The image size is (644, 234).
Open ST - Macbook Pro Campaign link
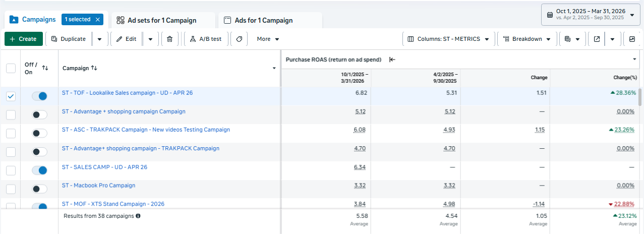[x=98, y=185]
